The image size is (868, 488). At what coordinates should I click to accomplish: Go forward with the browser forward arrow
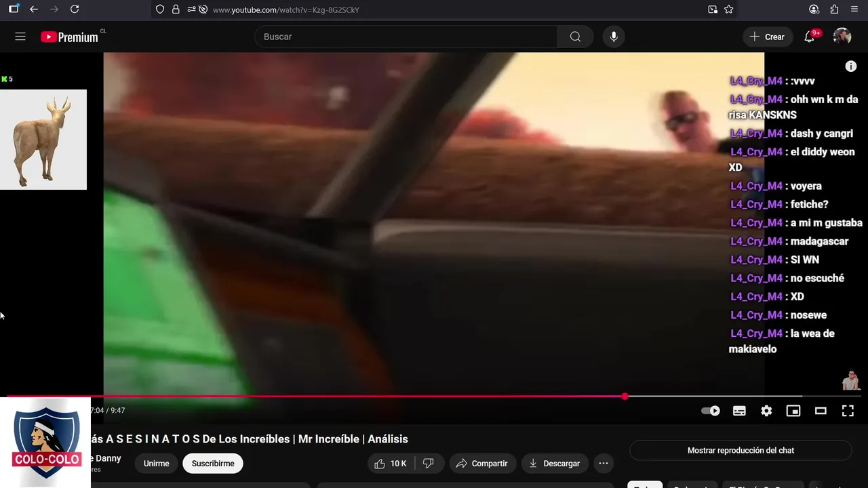(x=54, y=9)
